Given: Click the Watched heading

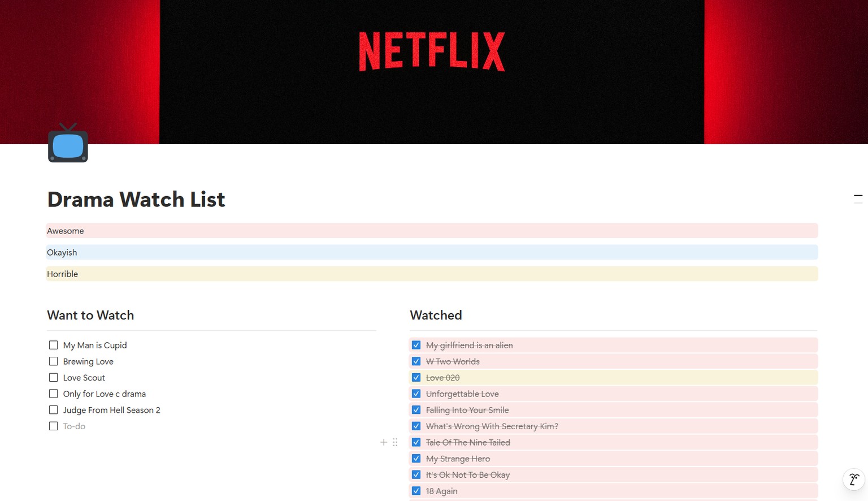Looking at the screenshot, I should coord(436,315).
